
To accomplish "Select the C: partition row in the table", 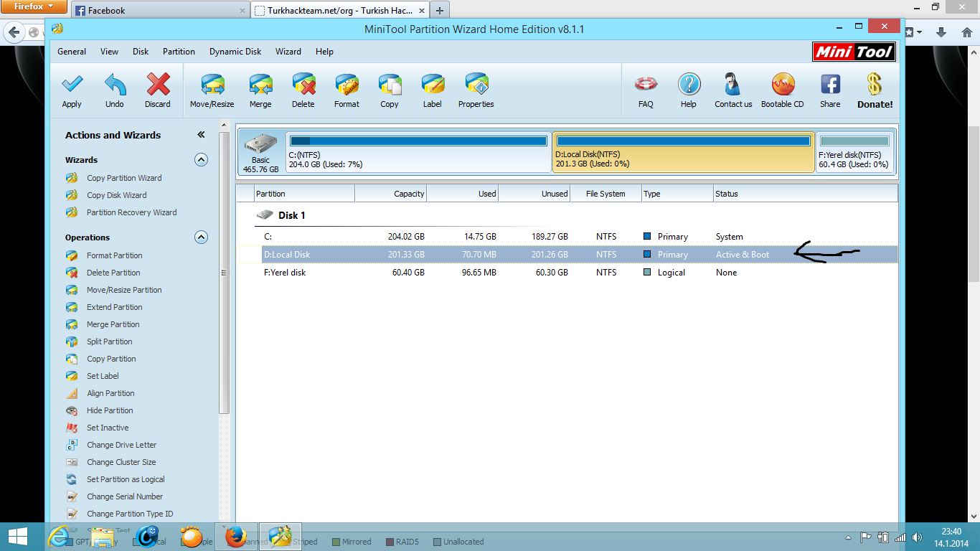I will (x=567, y=237).
